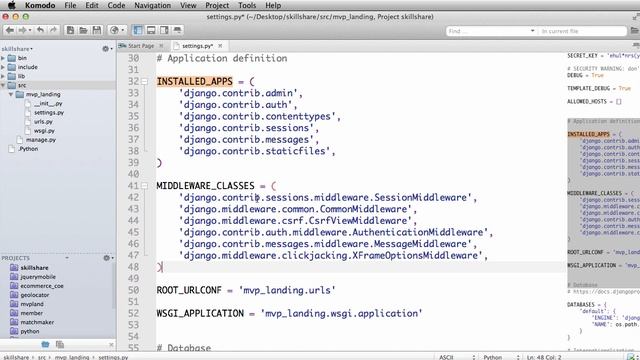Click the code minimap overview
The image size is (640, 360).
point(603,202)
